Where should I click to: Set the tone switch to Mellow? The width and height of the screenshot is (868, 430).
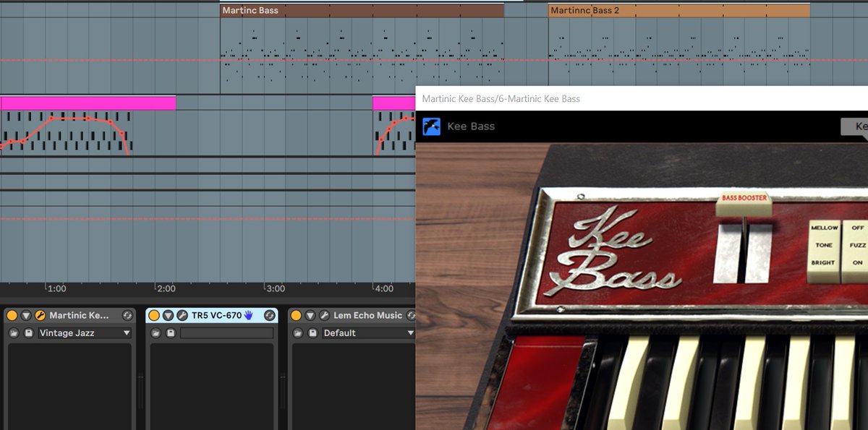click(x=824, y=228)
